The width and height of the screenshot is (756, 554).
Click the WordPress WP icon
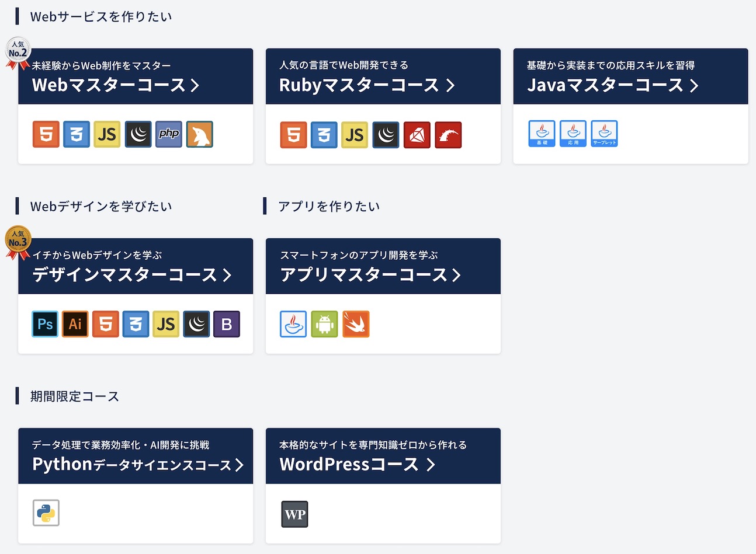[x=294, y=514]
